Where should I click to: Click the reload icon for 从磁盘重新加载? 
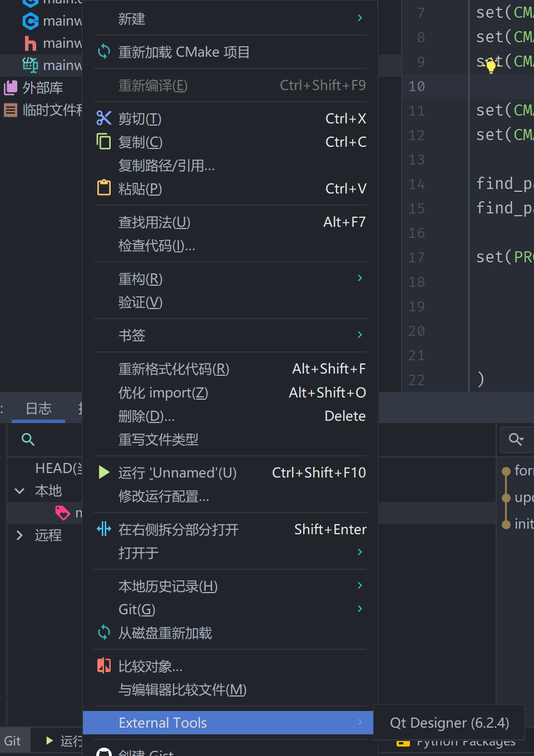[x=103, y=633]
